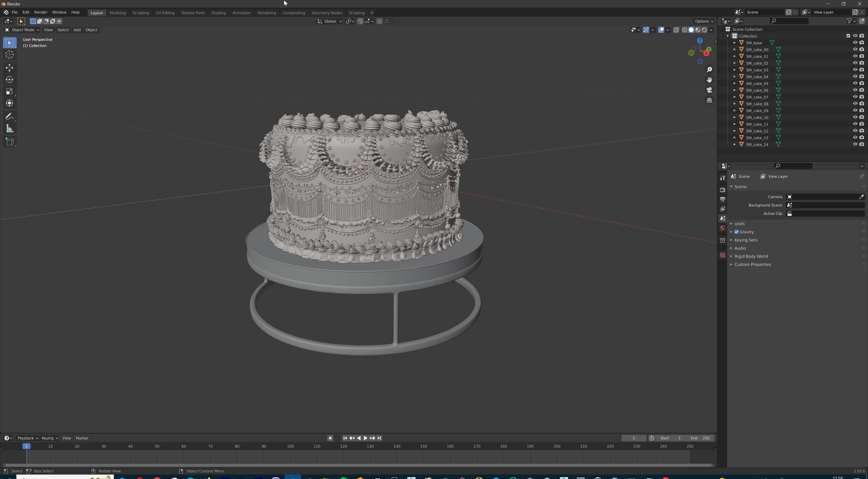
Task: Jump to the first frame
Action: click(x=345, y=438)
